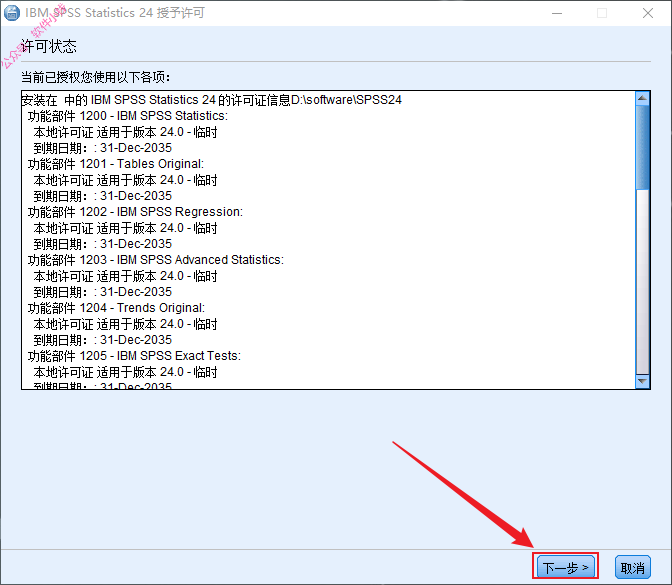Click the disabled maximize button in title bar
Screen dimensions: 672x585
[x=602, y=13]
